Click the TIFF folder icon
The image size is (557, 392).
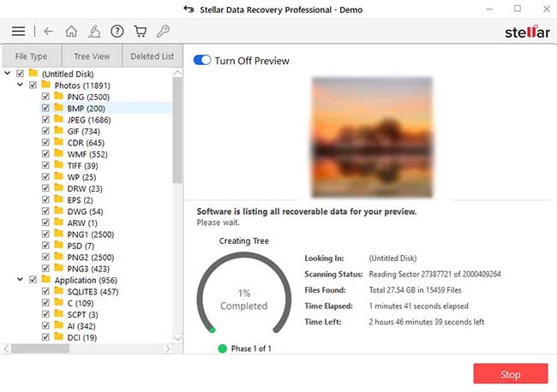point(58,164)
